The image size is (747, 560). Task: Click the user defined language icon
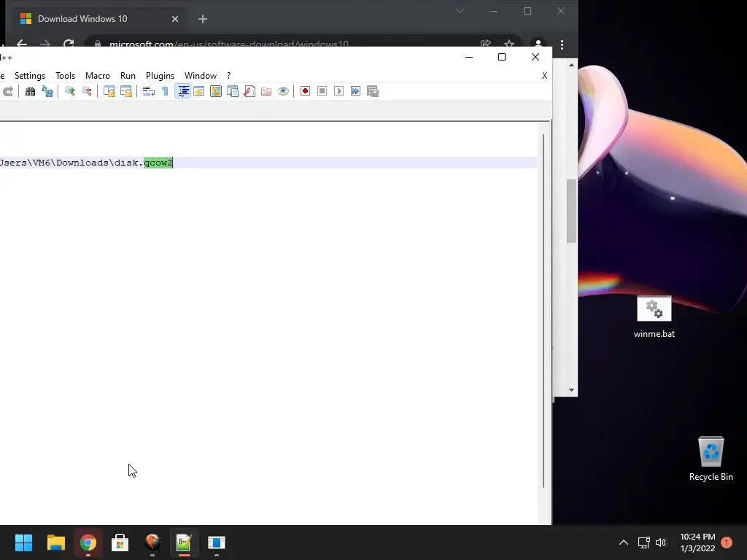pos(199,91)
